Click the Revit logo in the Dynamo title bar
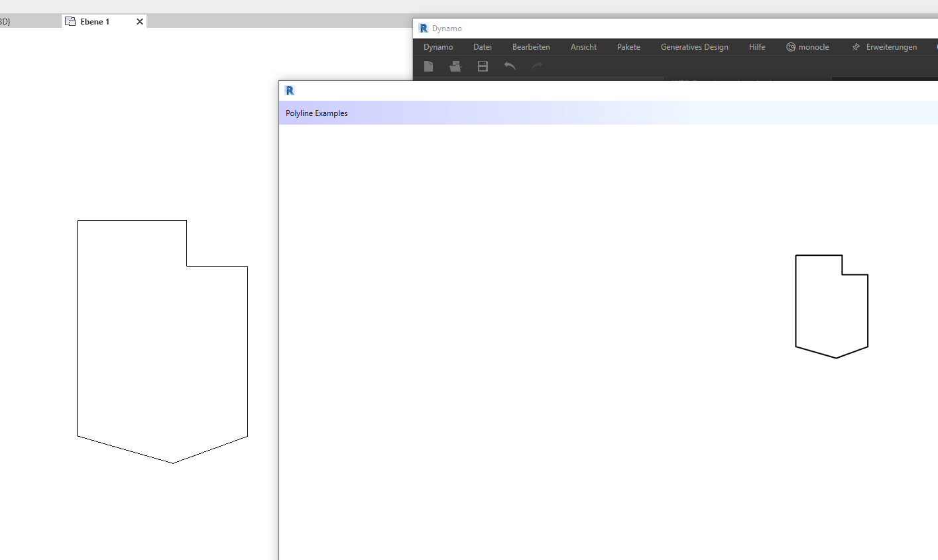This screenshot has width=938, height=560. (x=422, y=28)
